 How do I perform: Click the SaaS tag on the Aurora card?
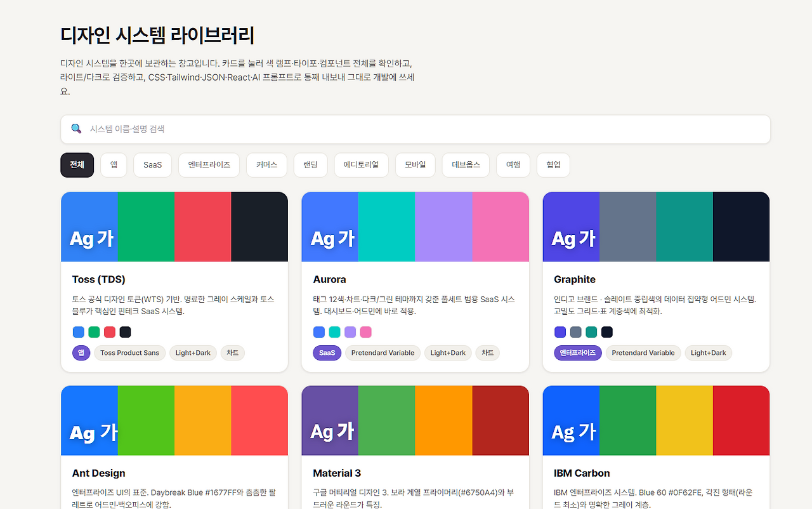(327, 353)
